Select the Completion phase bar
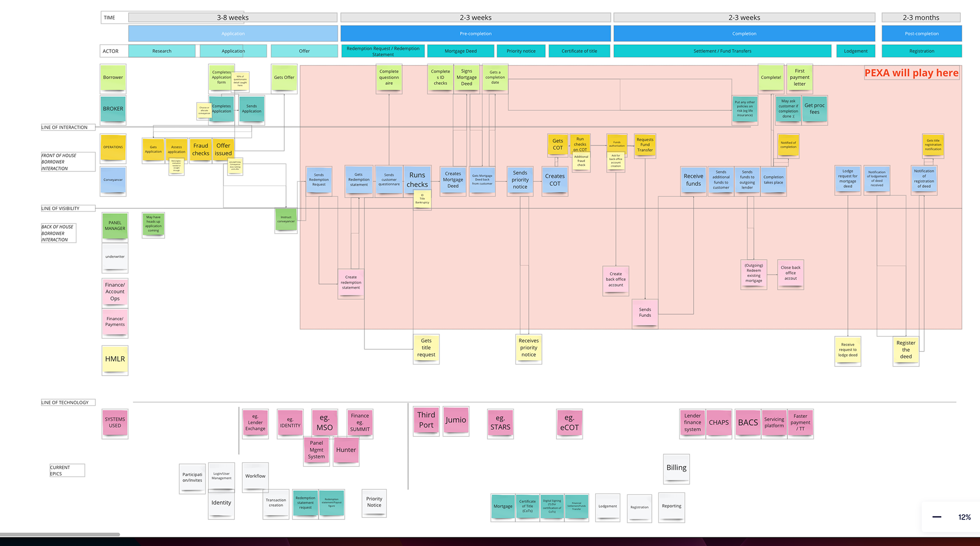Screen dimensions: 980x546 [x=744, y=34]
